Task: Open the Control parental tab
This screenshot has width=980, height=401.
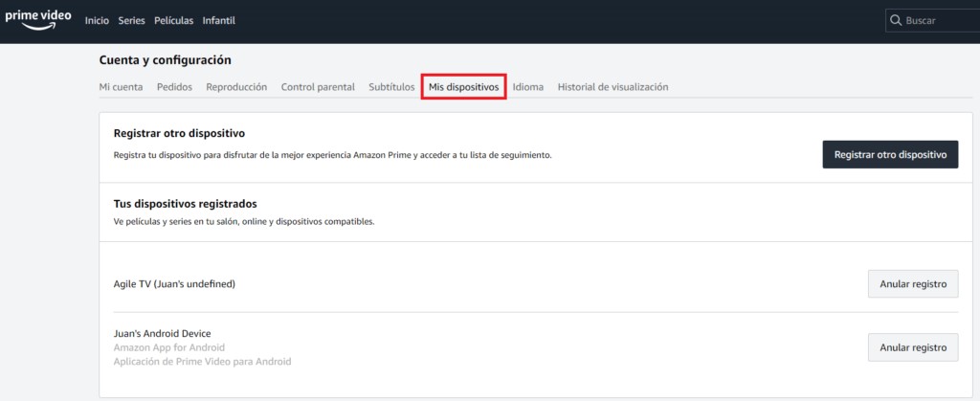Action: [x=318, y=87]
